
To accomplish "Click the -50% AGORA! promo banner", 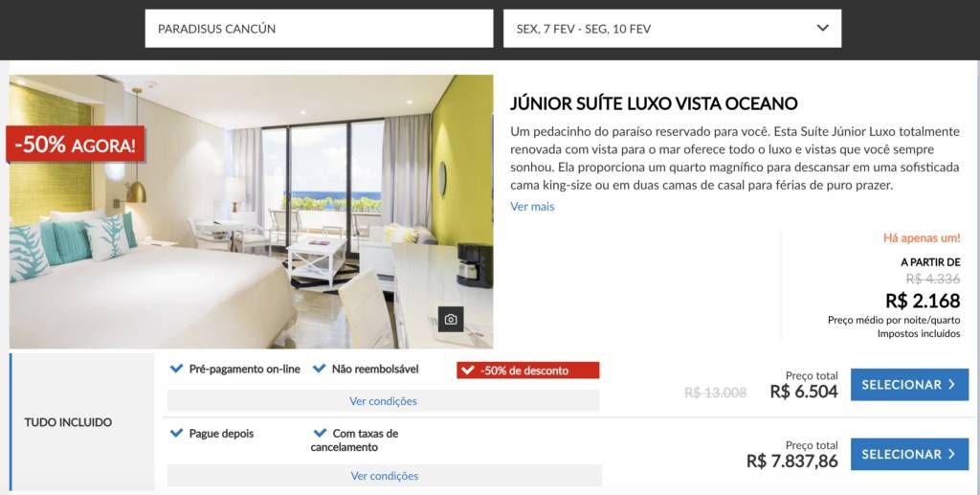I will point(76,145).
